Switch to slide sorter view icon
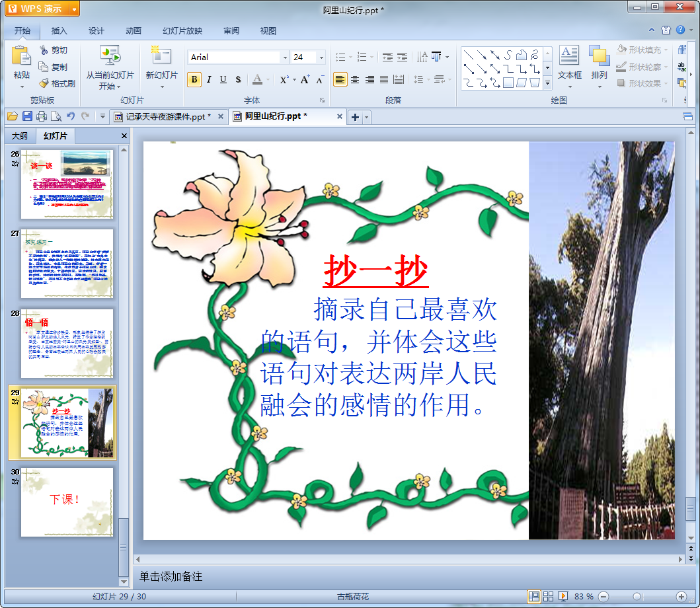Viewport: 700px width, 608px height. (x=548, y=596)
